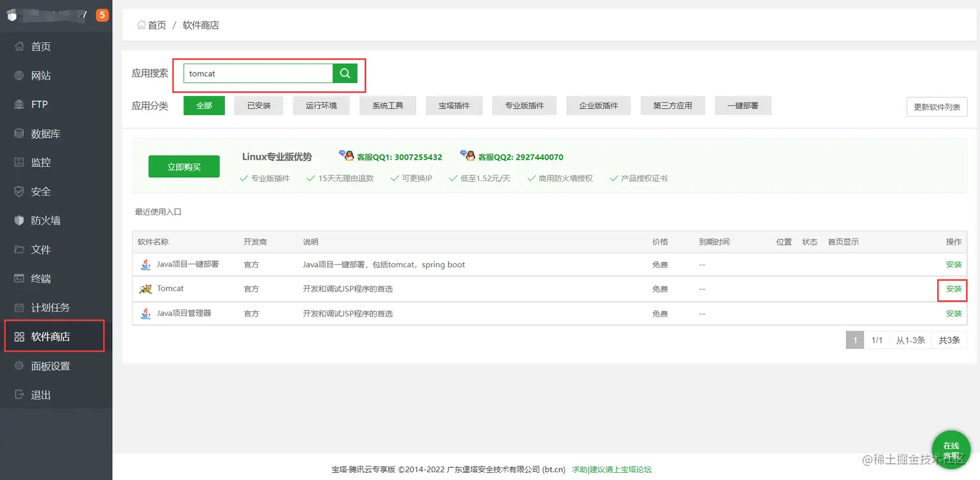The height and width of the screenshot is (480, 980).
Task: Click the 防火墙 firewall icon
Action: [19, 221]
